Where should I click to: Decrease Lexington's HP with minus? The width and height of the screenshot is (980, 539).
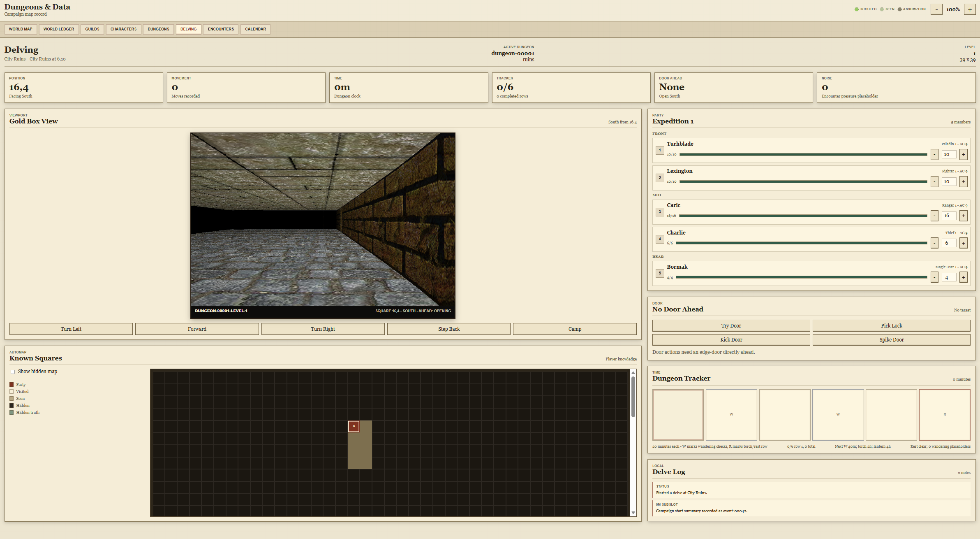(x=934, y=181)
